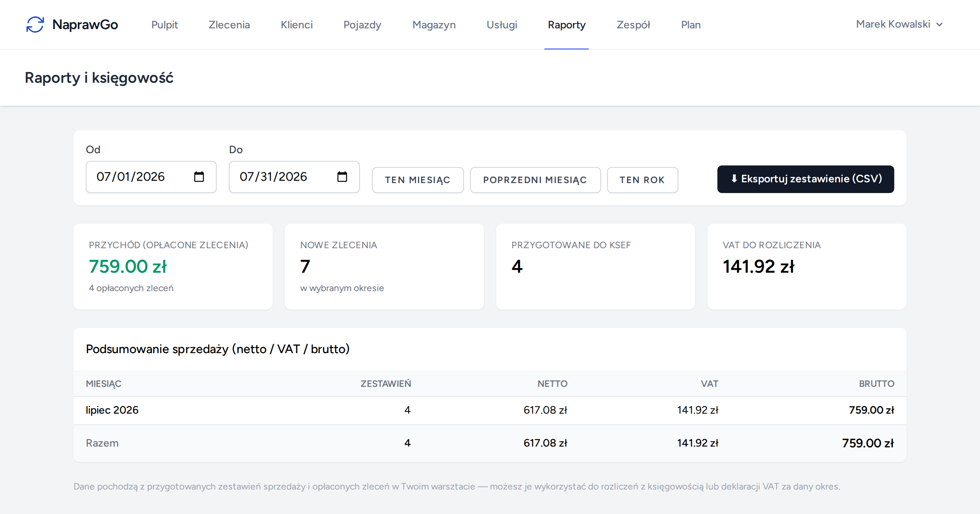
Task: Click 'lipiec 2026' table row
Action: click(490, 410)
